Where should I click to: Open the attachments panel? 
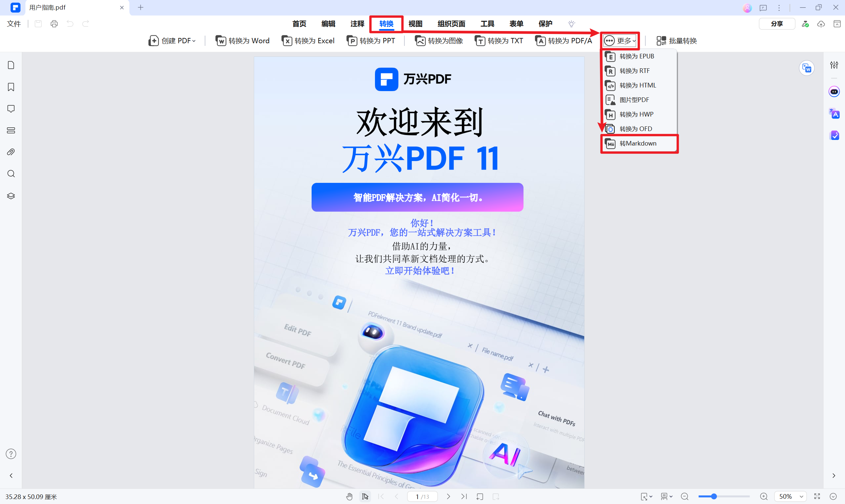(11, 152)
